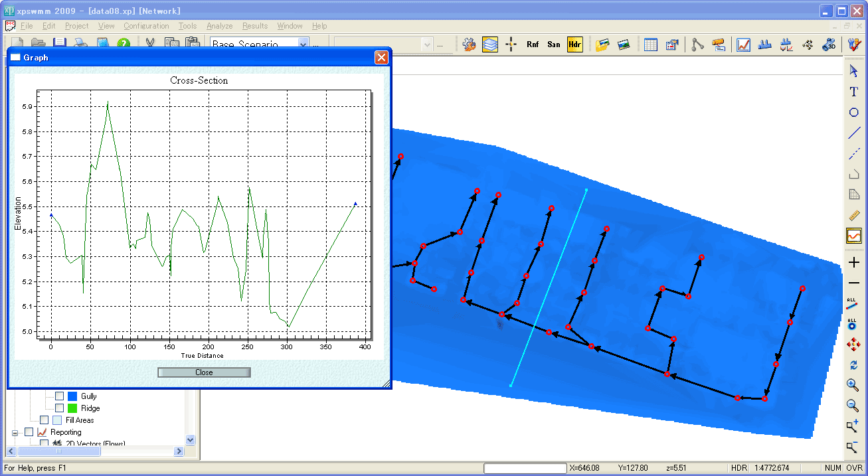Screen dimensions: 868x476
Task: Click the 3D pipe view icon
Action: click(829, 44)
